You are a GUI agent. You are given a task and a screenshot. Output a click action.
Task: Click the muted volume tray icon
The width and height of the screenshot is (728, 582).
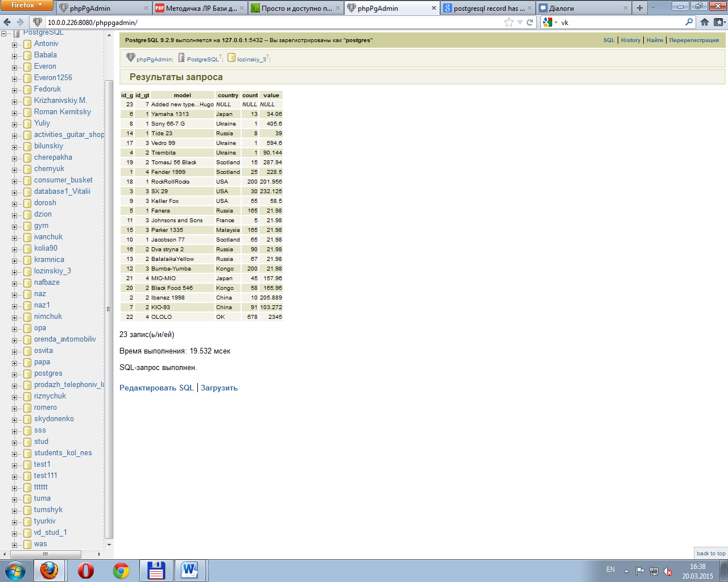(x=668, y=571)
